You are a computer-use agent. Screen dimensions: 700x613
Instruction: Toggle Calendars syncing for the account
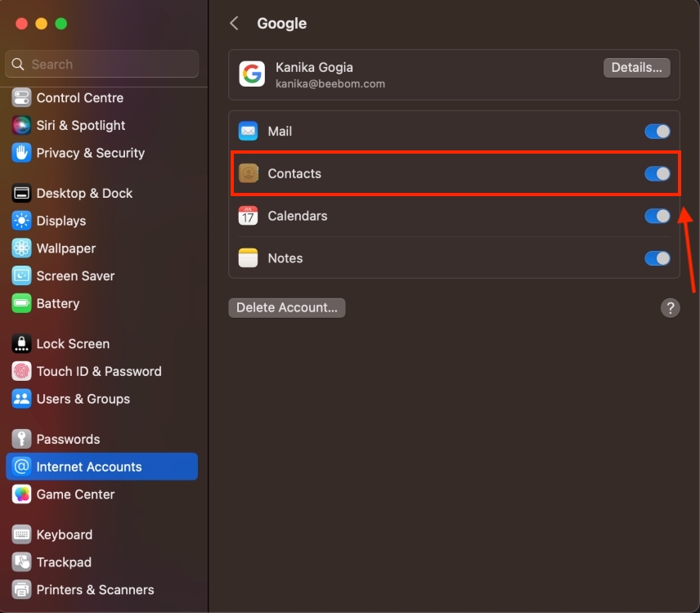click(657, 216)
